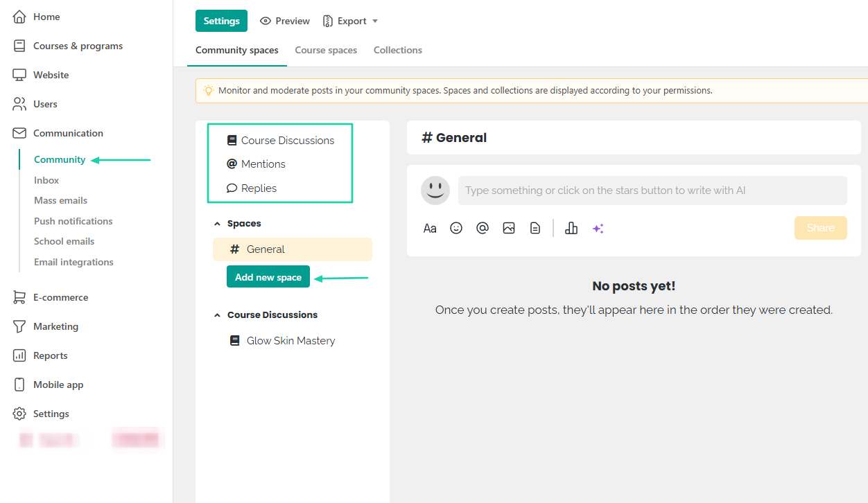The height and width of the screenshot is (503, 868).
Task: Open the E-commerce section
Action: coord(60,297)
